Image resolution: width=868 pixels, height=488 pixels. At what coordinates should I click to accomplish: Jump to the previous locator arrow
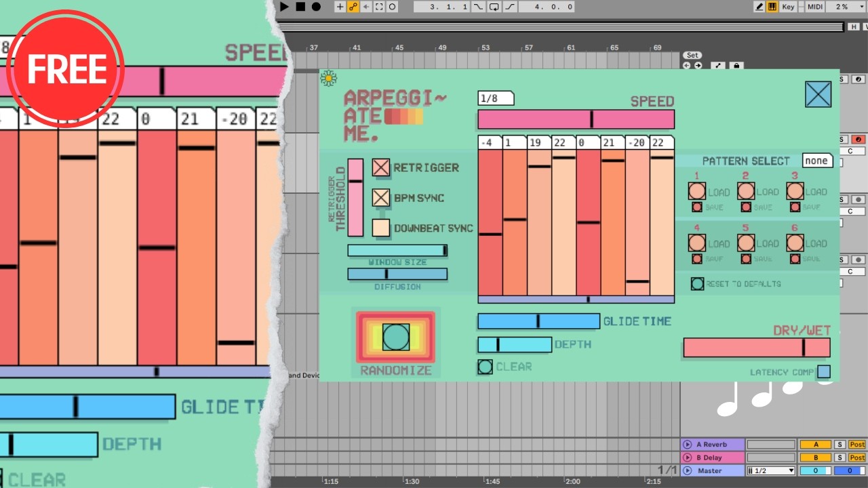(686, 66)
